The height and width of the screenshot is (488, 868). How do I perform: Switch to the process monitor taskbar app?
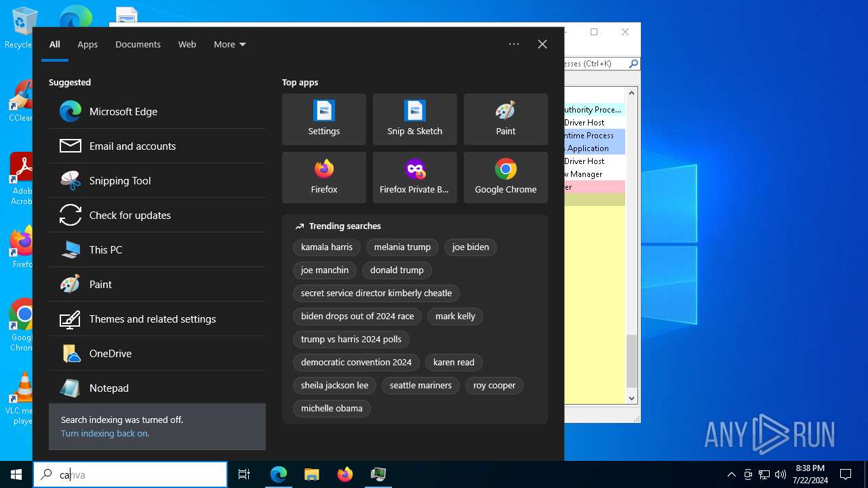[x=378, y=474]
